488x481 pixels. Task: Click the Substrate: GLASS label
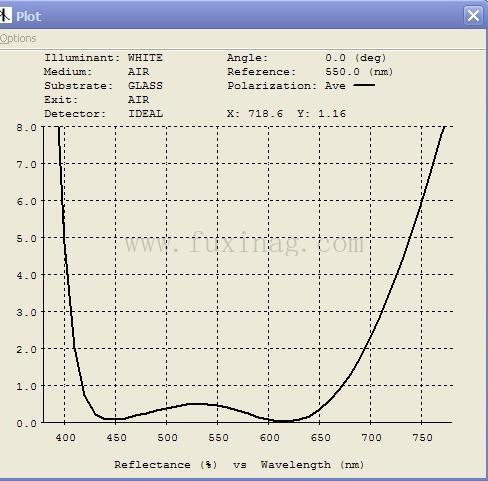103,86
